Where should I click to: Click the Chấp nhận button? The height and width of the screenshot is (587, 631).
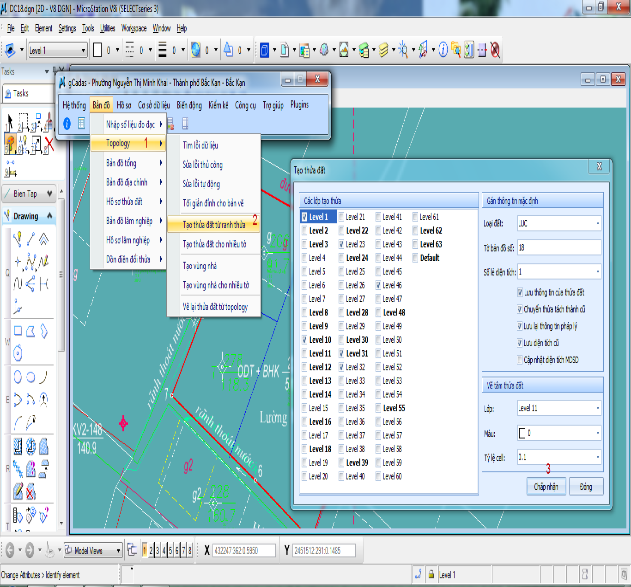coord(546,485)
